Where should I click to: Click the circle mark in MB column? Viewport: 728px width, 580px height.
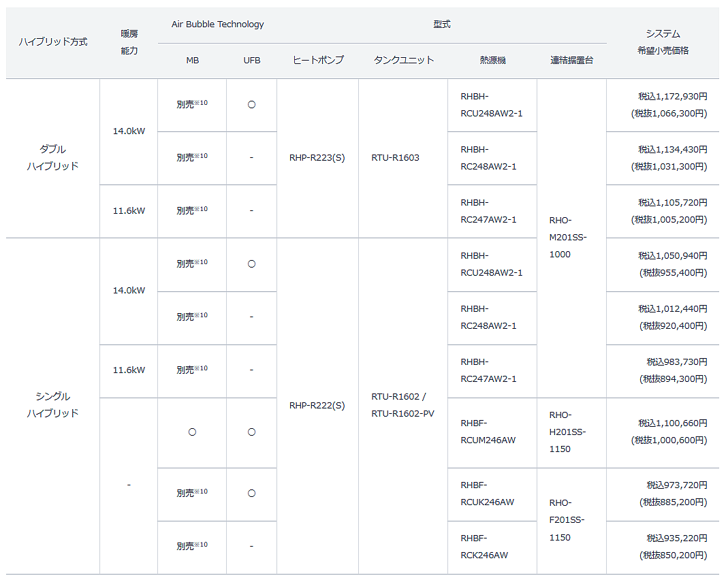(x=192, y=432)
